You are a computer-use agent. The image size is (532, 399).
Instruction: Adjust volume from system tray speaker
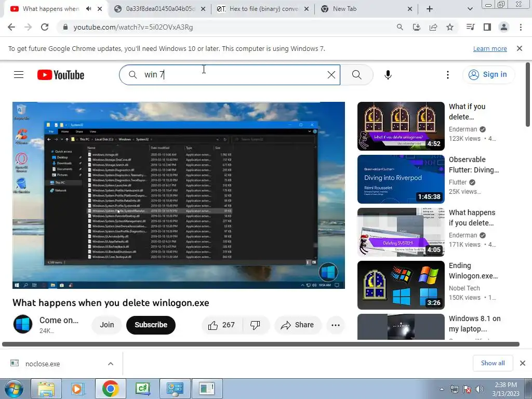coord(480,389)
